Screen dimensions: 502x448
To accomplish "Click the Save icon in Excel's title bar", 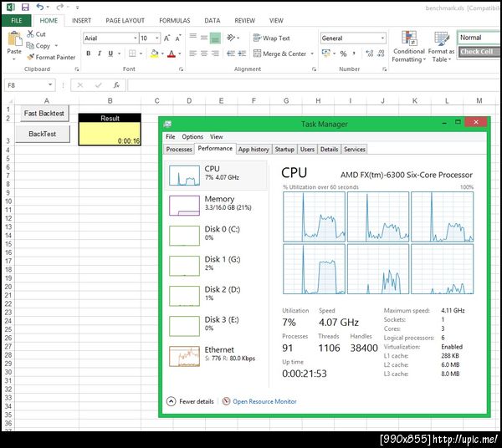I will (x=25, y=7).
